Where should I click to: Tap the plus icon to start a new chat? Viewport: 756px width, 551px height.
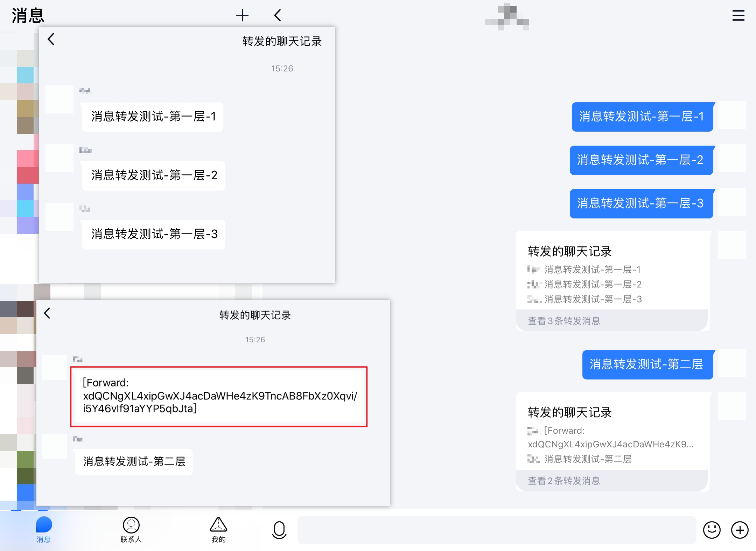(x=243, y=15)
